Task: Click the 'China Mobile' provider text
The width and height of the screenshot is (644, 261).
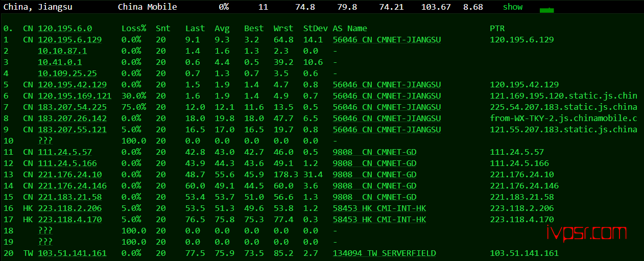Action: 148,7
